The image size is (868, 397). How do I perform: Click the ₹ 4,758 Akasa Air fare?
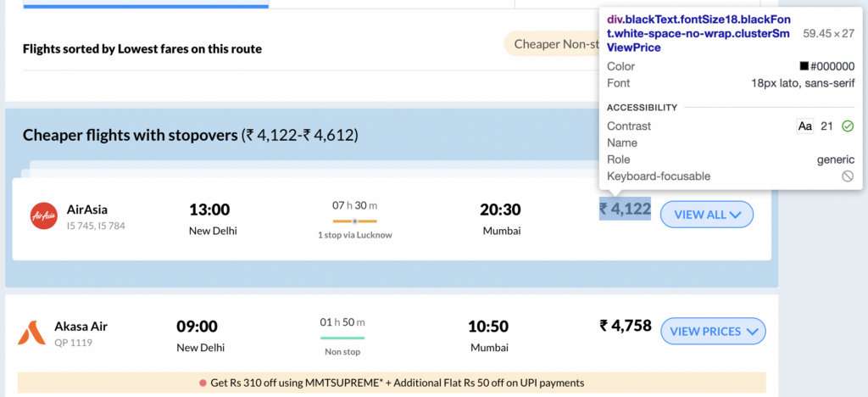(625, 325)
